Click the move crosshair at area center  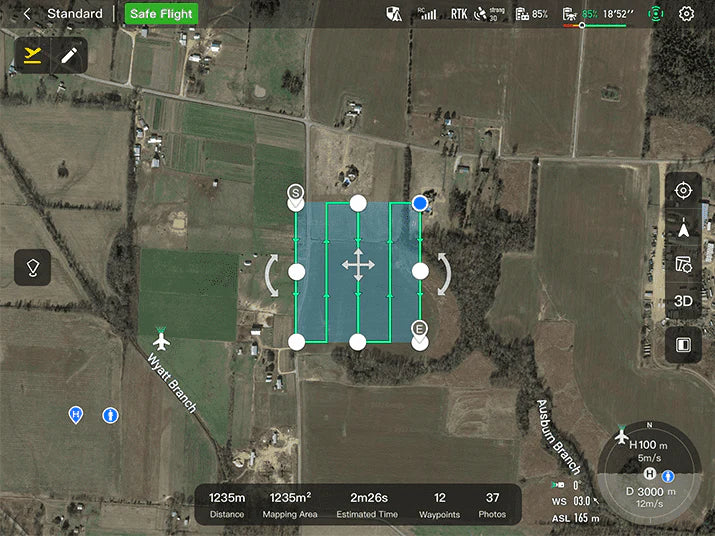pyautogui.click(x=358, y=266)
